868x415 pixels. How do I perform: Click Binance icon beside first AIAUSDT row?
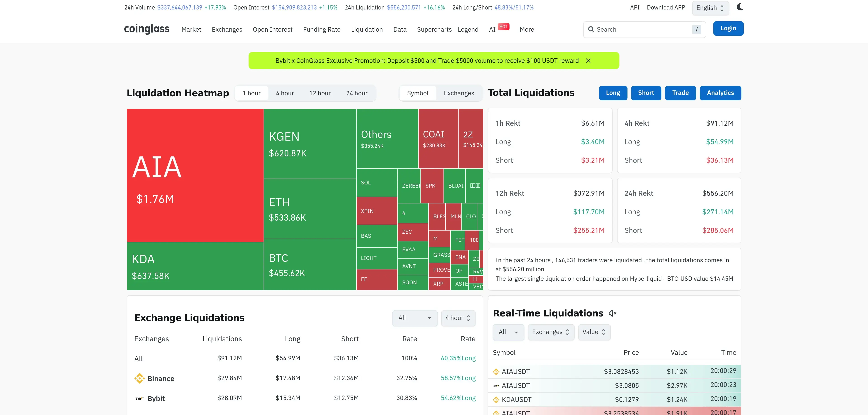(496, 372)
